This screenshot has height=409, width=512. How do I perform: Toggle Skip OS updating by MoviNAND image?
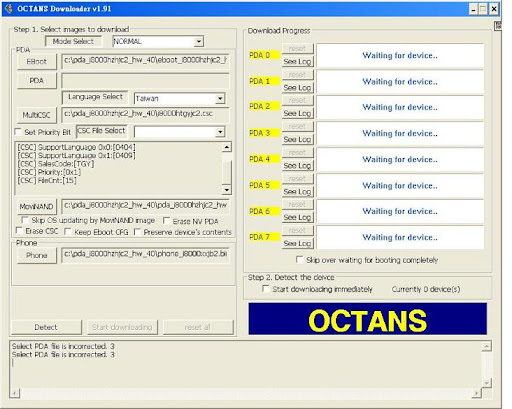coord(24,220)
